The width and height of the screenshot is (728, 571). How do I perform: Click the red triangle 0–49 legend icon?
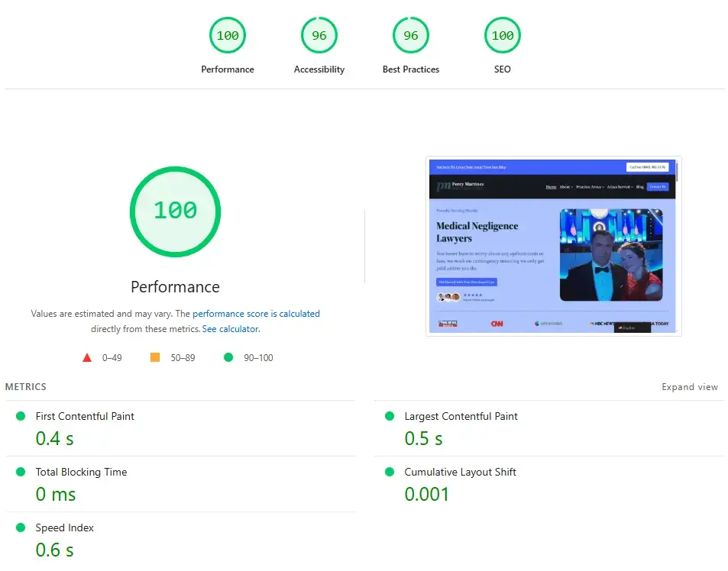coord(87,357)
